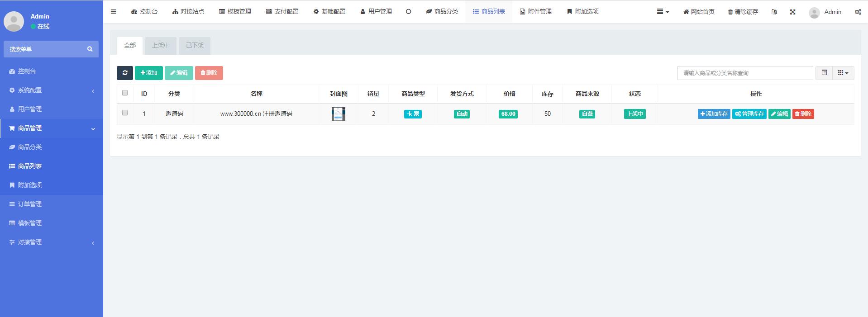Open the header list dropdown menu
The width and height of the screenshot is (868, 317).
pyautogui.click(x=663, y=12)
